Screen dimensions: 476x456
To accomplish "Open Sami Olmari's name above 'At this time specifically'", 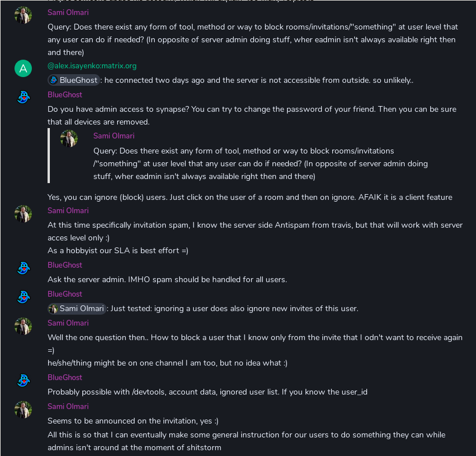I will [68, 210].
